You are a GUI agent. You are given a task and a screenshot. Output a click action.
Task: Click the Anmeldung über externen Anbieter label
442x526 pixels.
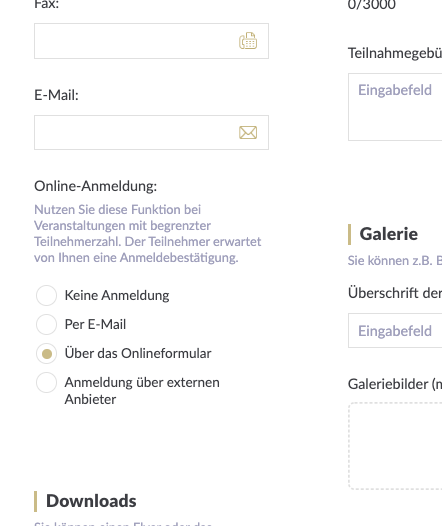pos(142,391)
